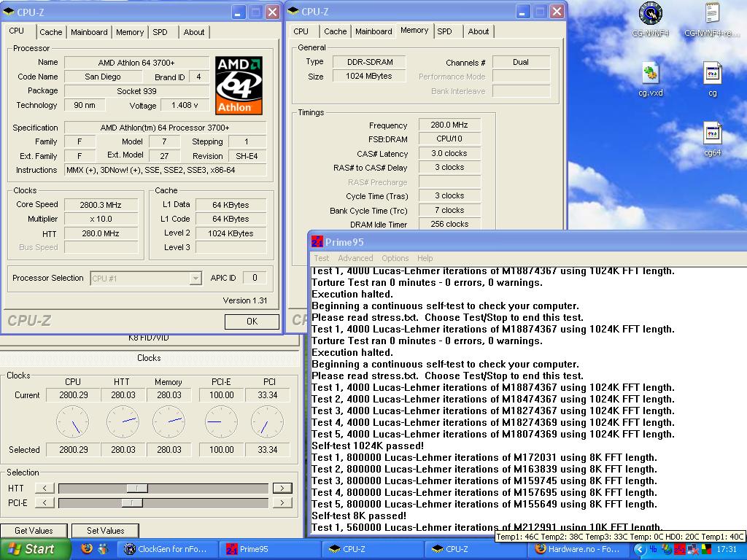Open About tab in left CPU-Z window
Image resolution: width=747 pixels, height=560 pixels.
tap(194, 32)
